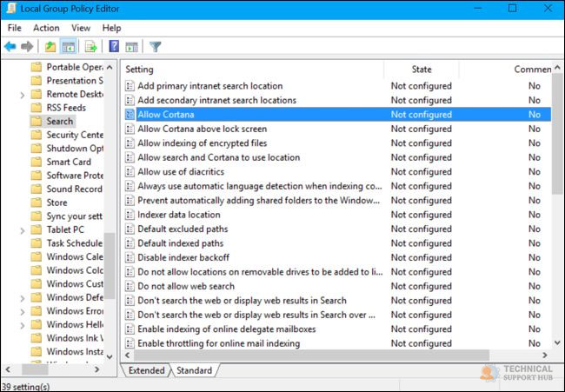This screenshot has height=392, width=565.
Task: Select Default excluded paths setting
Action: (x=337, y=229)
